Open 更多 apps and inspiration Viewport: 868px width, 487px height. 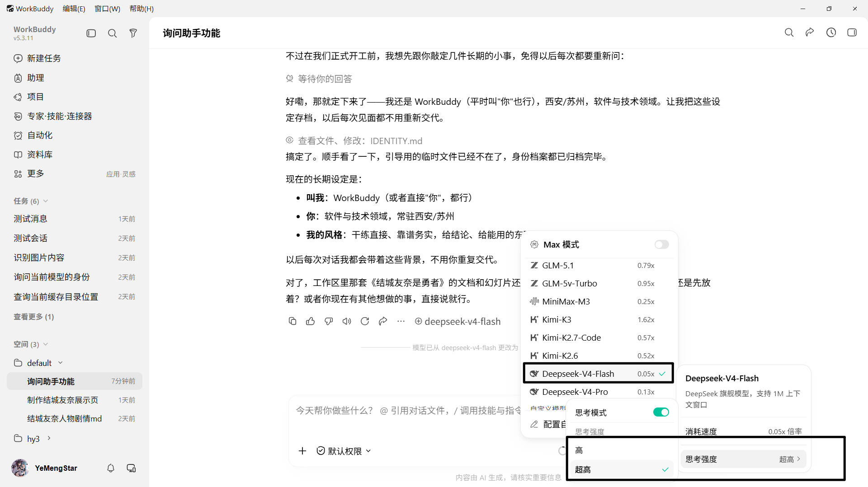[x=75, y=173]
